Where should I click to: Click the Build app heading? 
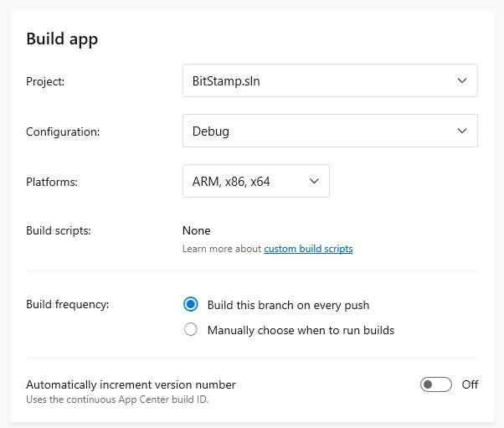tap(62, 39)
